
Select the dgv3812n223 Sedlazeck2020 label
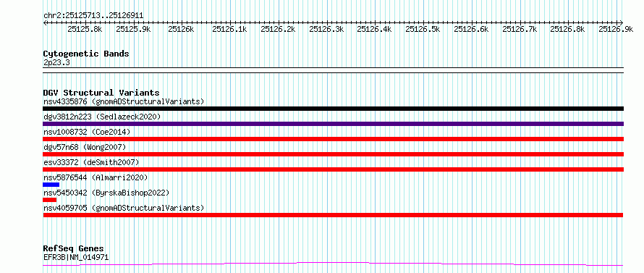point(102,117)
